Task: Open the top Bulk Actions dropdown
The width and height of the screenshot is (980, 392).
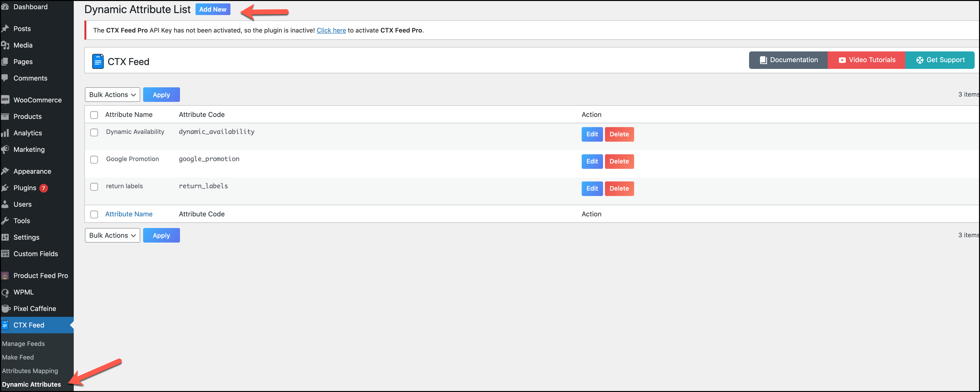Action: click(x=112, y=95)
